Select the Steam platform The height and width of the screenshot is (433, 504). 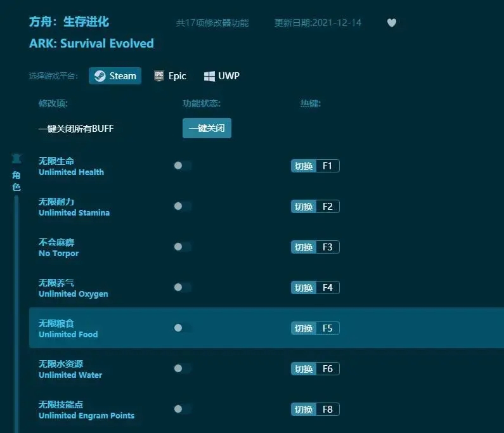point(115,76)
